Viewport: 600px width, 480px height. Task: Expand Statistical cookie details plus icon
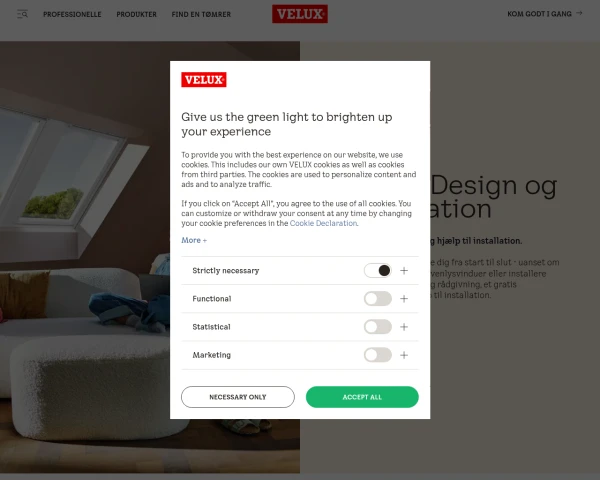pos(404,327)
